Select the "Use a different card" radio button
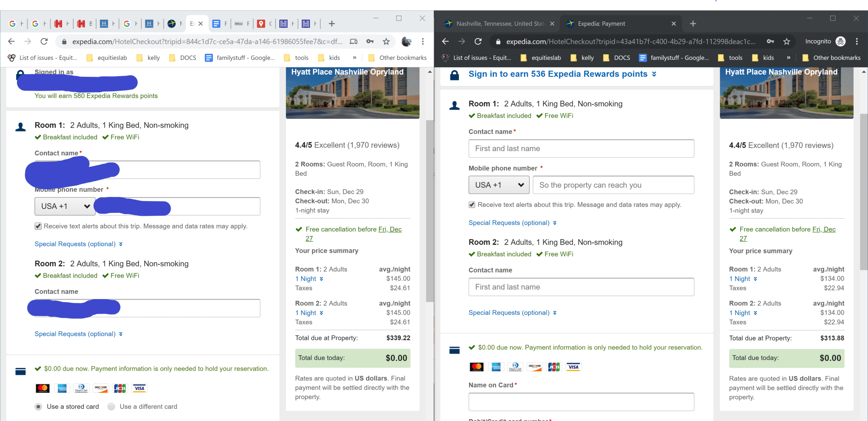 point(111,406)
